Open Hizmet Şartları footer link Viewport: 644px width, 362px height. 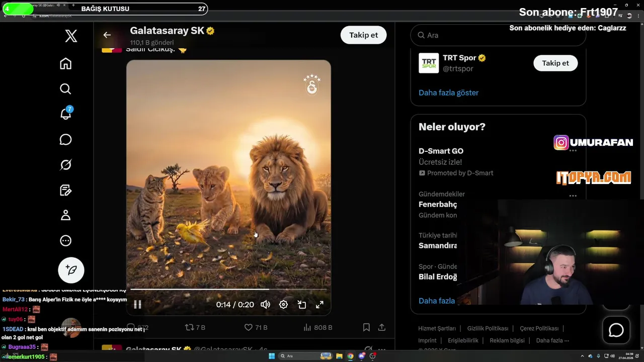[x=437, y=328]
